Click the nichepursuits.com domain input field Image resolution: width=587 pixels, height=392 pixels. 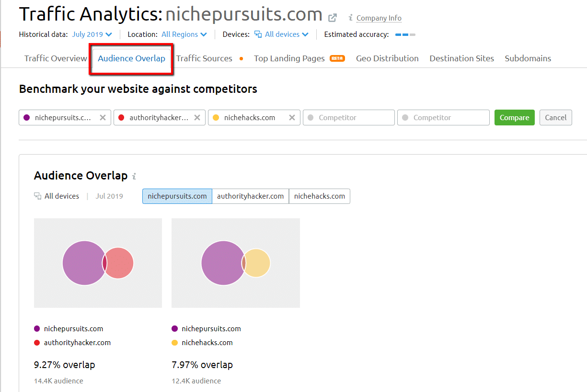65,118
